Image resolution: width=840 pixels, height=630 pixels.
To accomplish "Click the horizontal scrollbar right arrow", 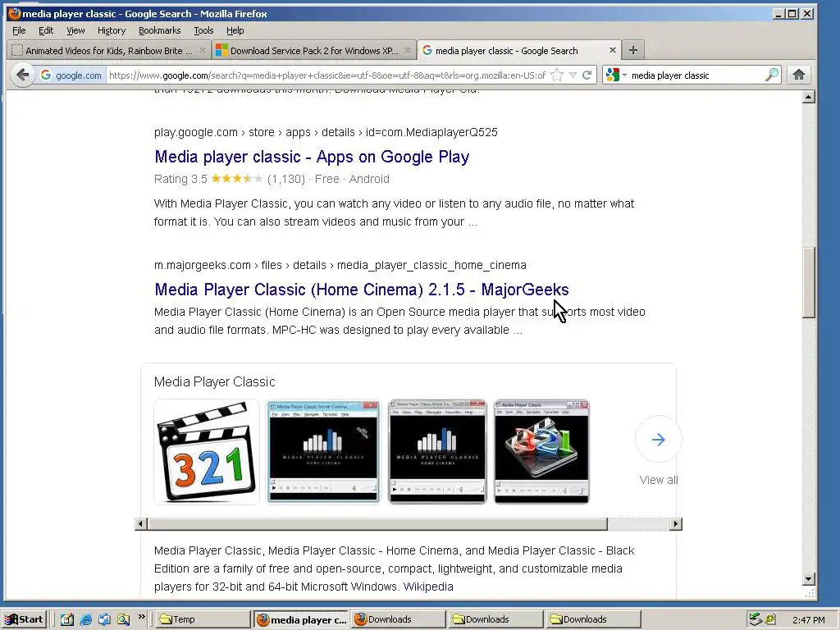I will [x=676, y=524].
